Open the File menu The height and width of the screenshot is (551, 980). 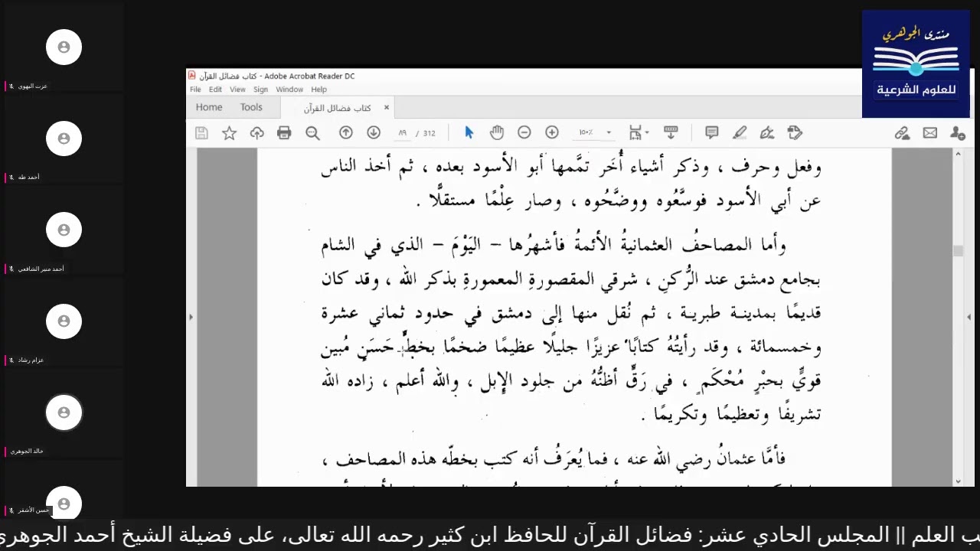click(x=195, y=90)
